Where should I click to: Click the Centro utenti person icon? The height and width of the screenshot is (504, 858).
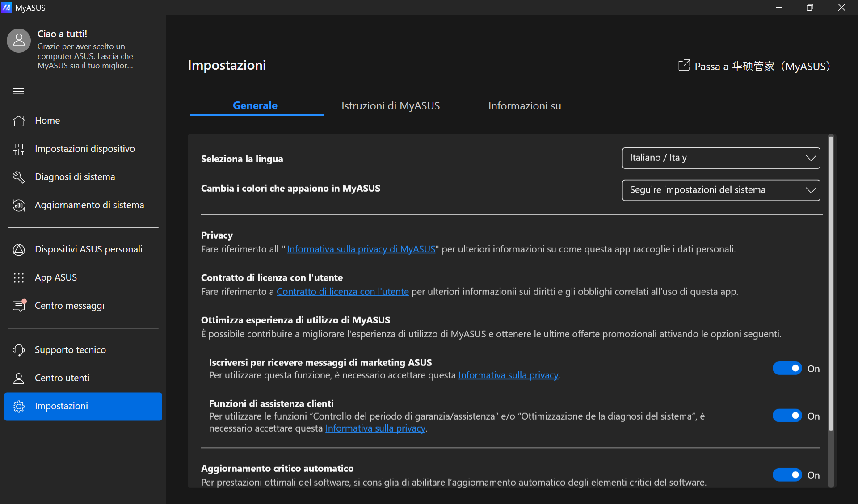19,378
